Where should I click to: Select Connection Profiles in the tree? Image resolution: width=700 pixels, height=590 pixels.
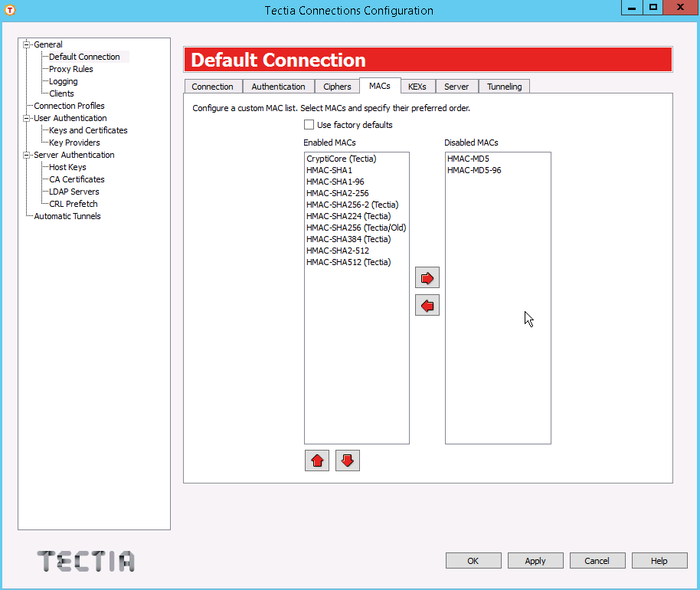[69, 106]
